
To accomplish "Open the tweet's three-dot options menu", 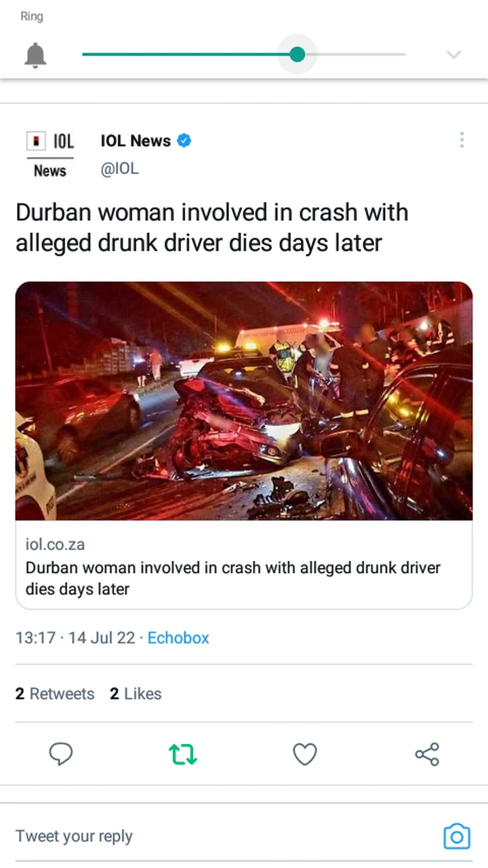I will [462, 140].
